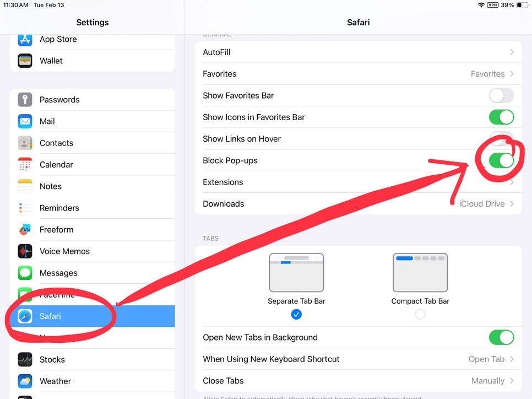532x399 pixels.
Task: Tap the Notes icon
Action: 25,186
